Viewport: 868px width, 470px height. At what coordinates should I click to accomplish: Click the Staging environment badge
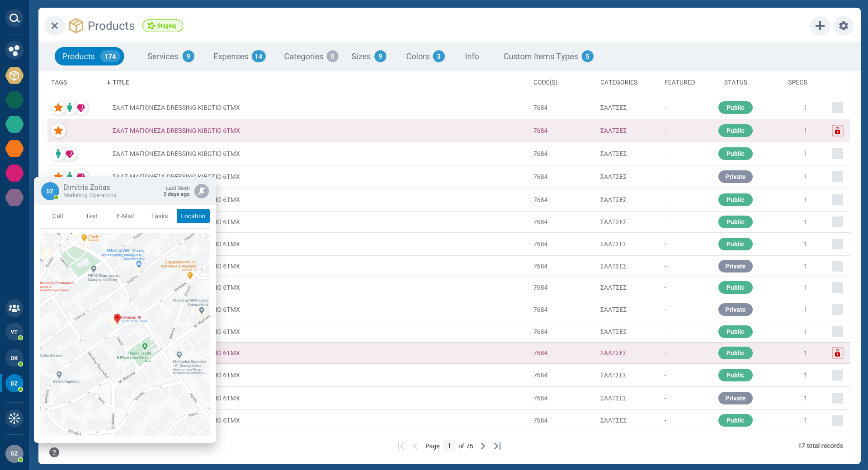tap(162, 26)
